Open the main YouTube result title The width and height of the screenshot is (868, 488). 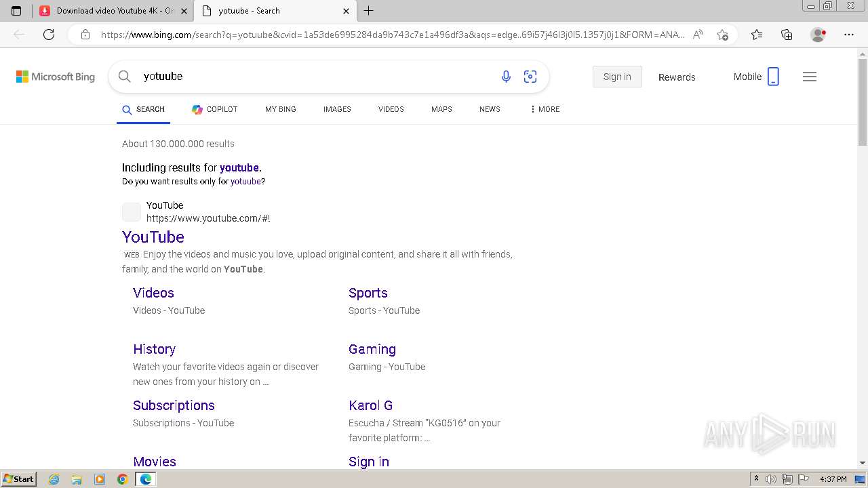153,237
